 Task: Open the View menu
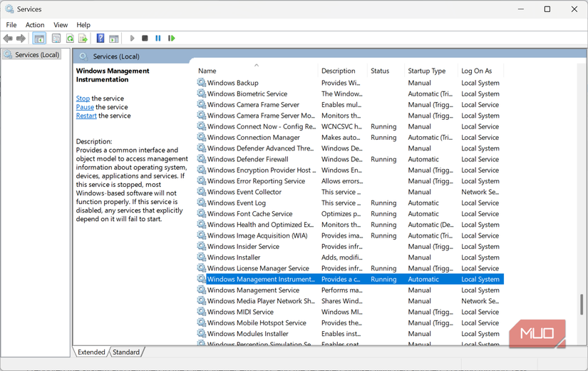[x=61, y=25]
